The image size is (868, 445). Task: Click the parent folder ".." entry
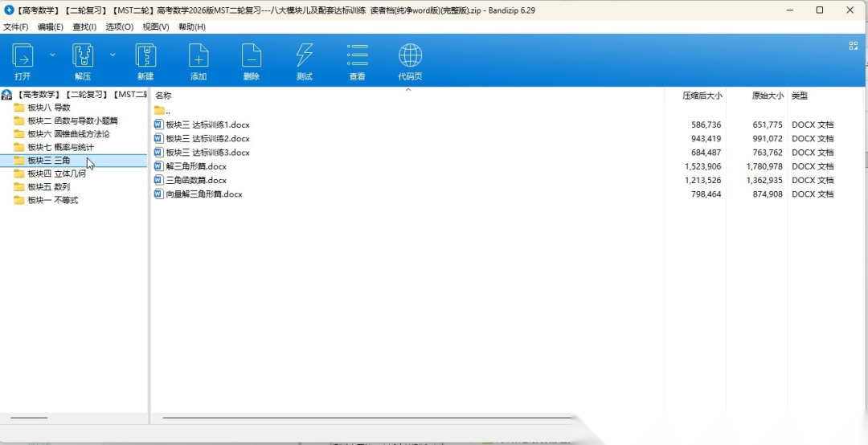pos(167,111)
